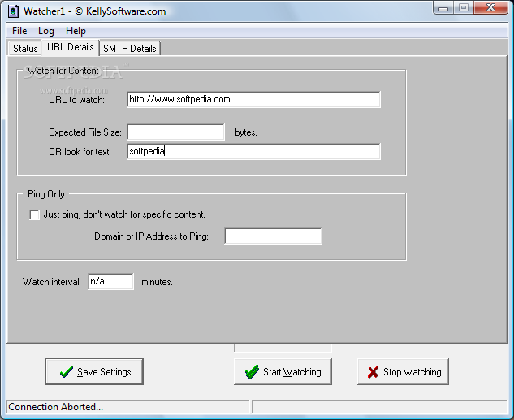Click the progress bar above Start Watching
This screenshot has height=420, width=514.
pos(283,348)
